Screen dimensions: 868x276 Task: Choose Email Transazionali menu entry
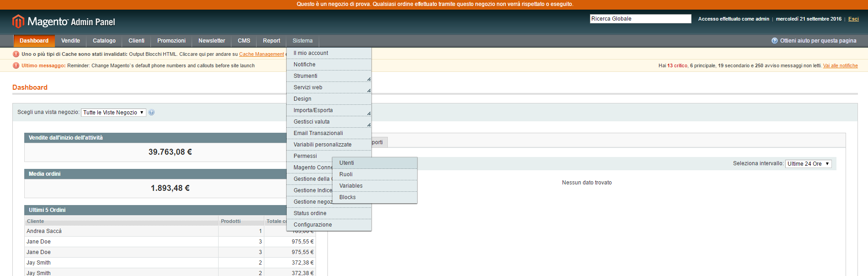click(329, 133)
